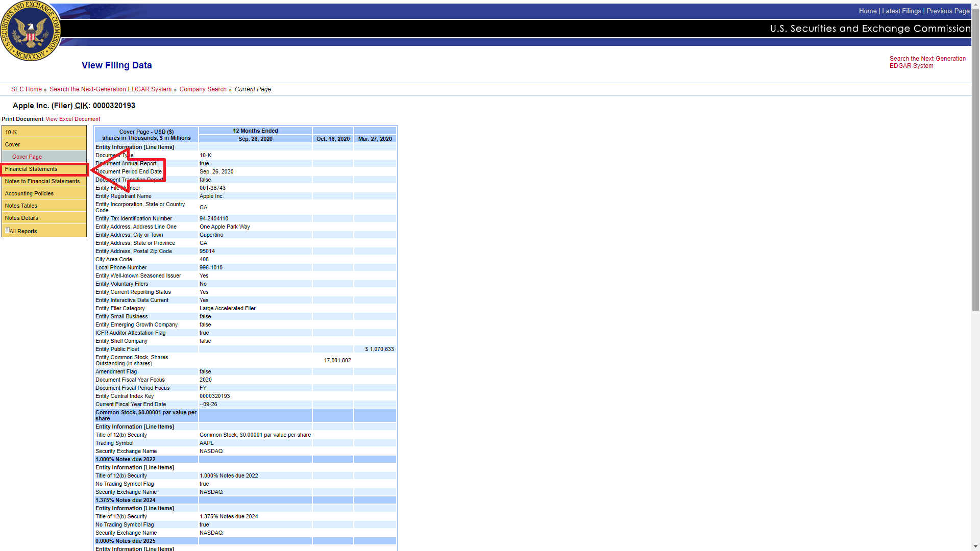Select Entity Tax Identification Number row label
The width and height of the screenshot is (980, 551).
point(134,218)
